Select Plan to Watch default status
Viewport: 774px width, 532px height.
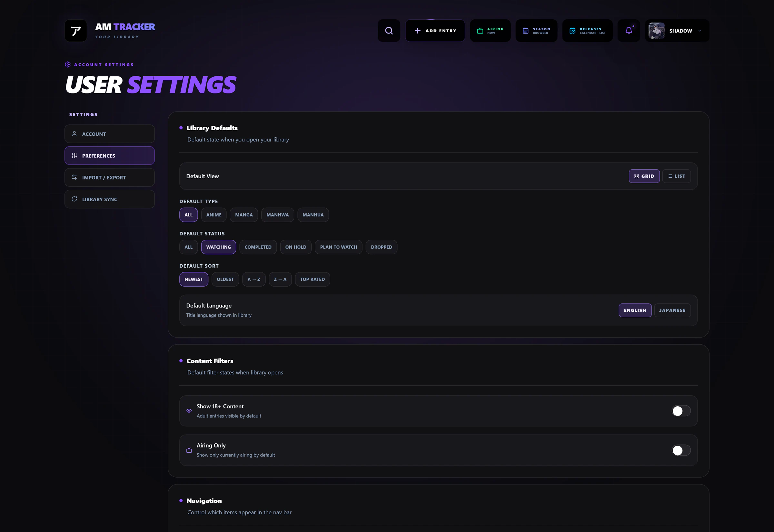[x=338, y=247]
